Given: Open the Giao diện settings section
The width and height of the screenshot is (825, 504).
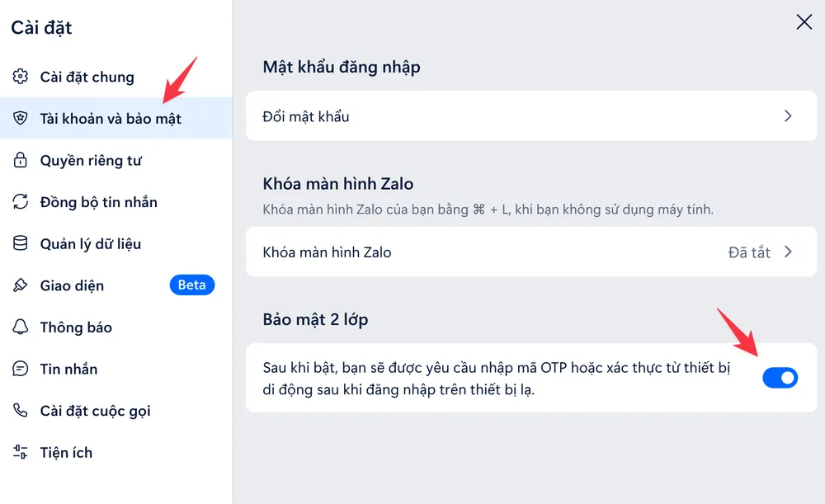Looking at the screenshot, I should pos(72,285).
